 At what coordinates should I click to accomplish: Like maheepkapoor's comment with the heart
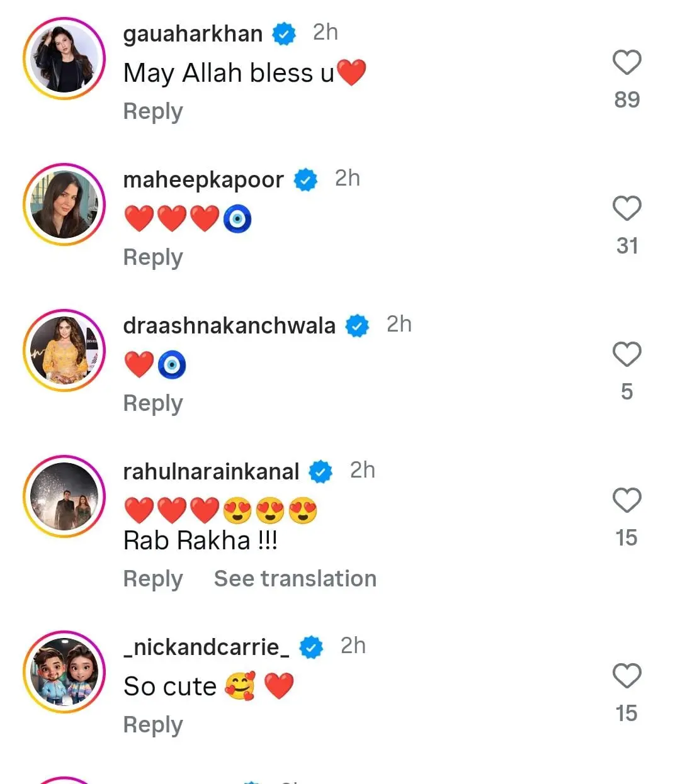[626, 208]
